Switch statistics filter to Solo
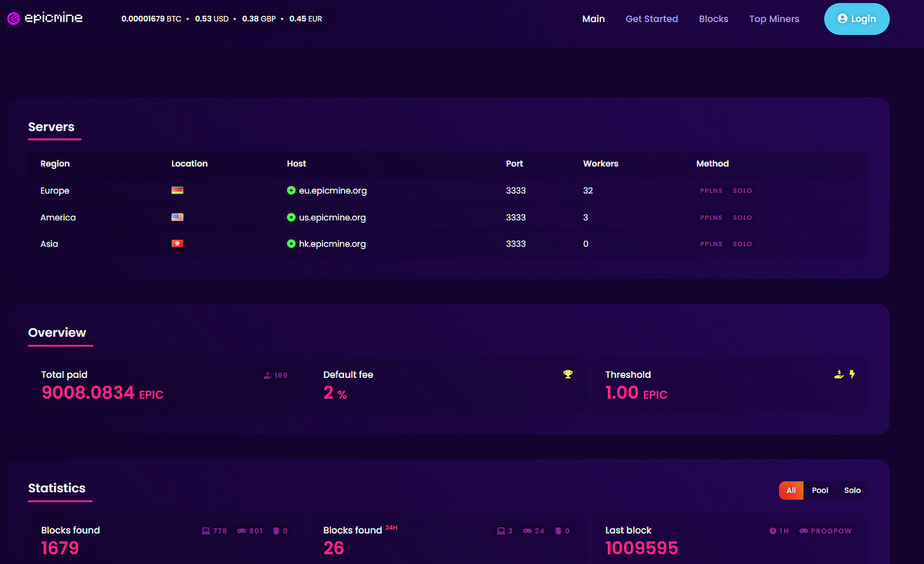This screenshot has height=564, width=924. [x=852, y=490]
